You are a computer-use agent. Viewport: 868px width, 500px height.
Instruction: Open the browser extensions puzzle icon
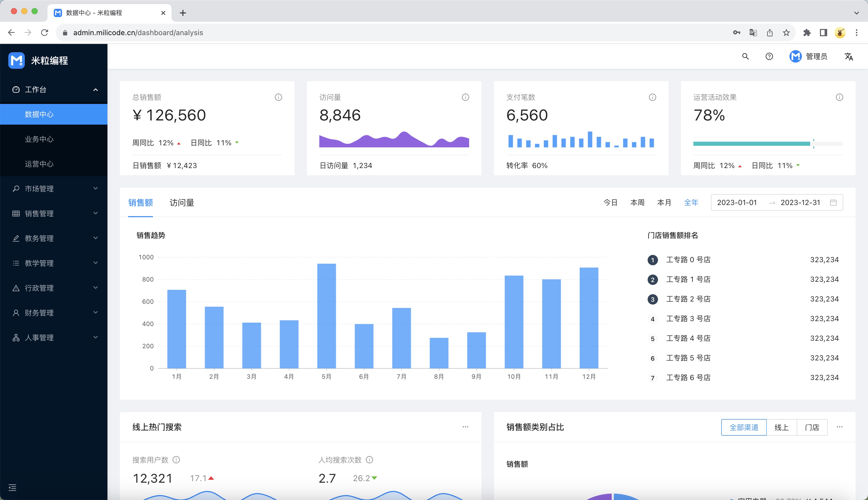pos(807,33)
